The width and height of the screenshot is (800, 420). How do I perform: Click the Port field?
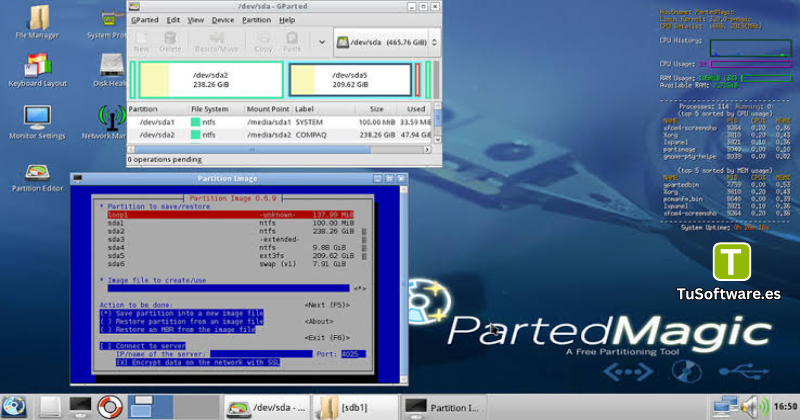click(x=353, y=354)
